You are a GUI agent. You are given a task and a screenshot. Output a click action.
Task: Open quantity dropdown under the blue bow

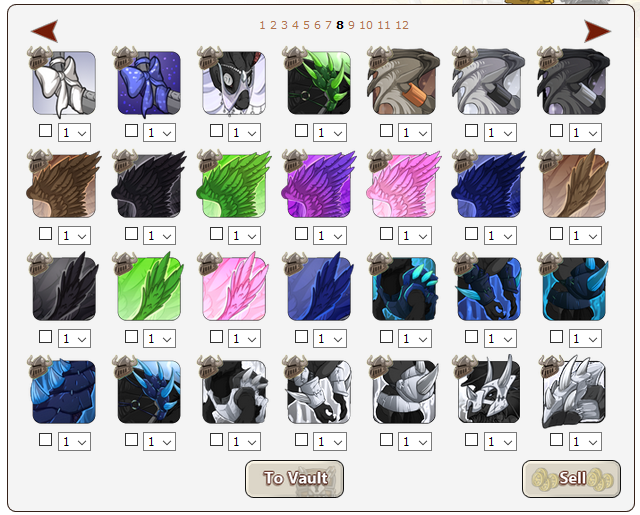(159, 133)
